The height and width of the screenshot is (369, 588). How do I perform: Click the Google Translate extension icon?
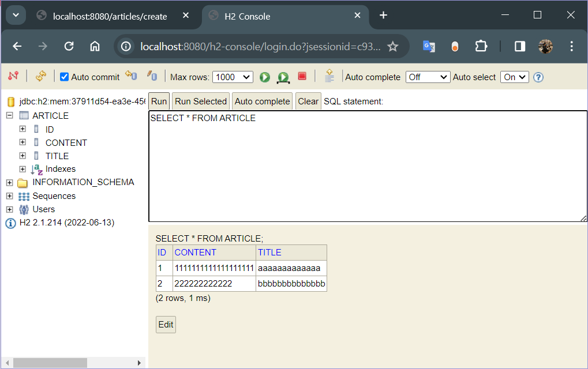click(429, 47)
